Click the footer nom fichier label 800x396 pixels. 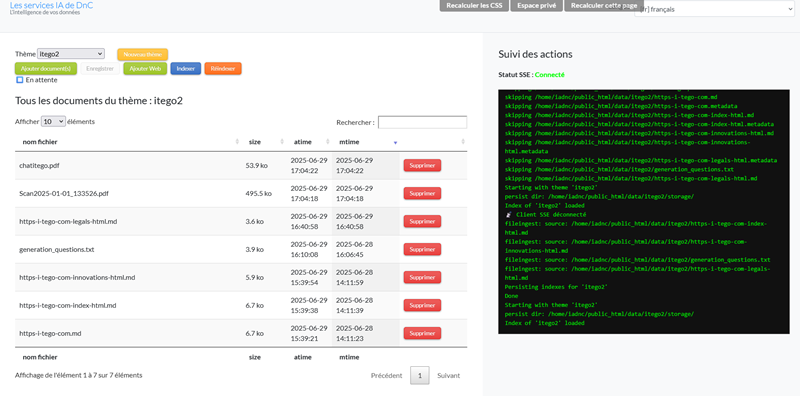pos(40,357)
